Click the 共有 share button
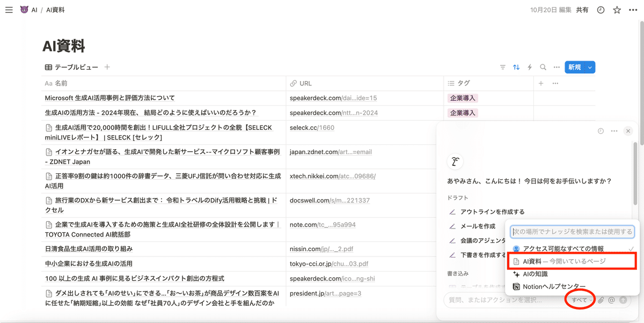644x323 pixels. coord(582,10)
